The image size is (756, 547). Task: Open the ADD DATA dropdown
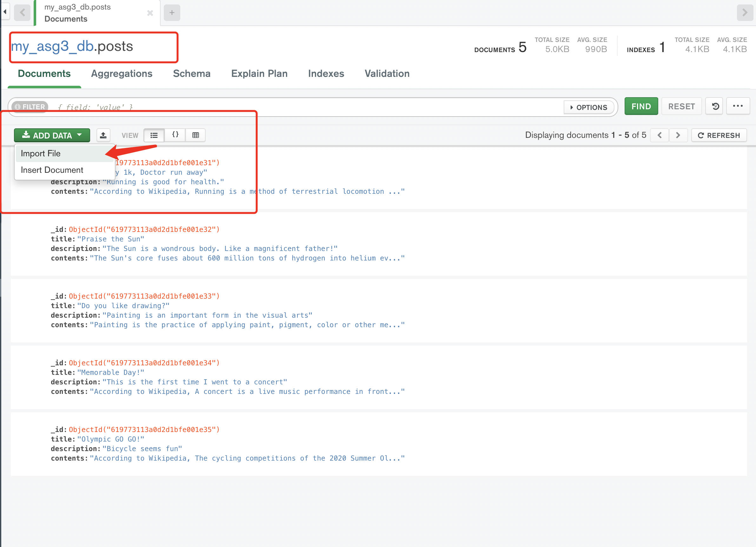pyautogui.click(x=52, y=135)
